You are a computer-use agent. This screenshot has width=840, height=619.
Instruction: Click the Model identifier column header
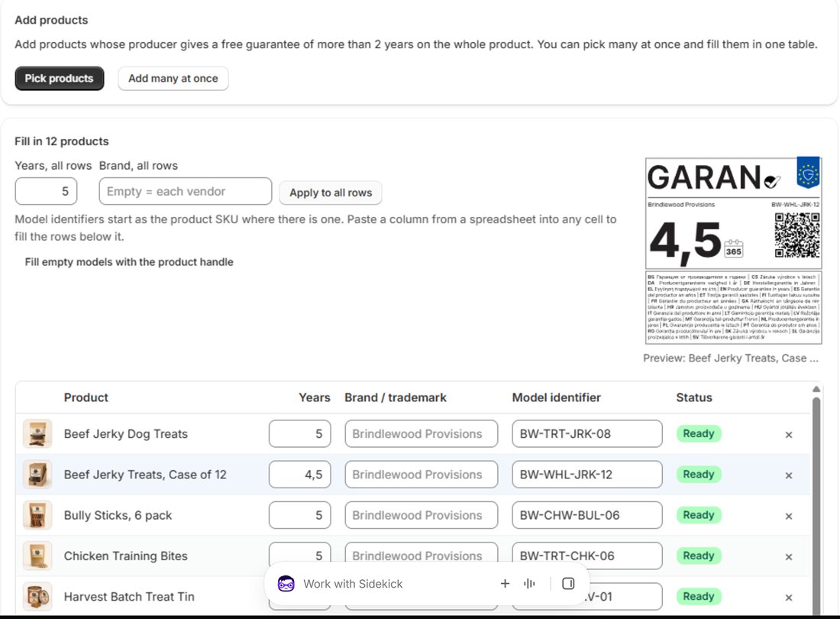click(557, 397)
